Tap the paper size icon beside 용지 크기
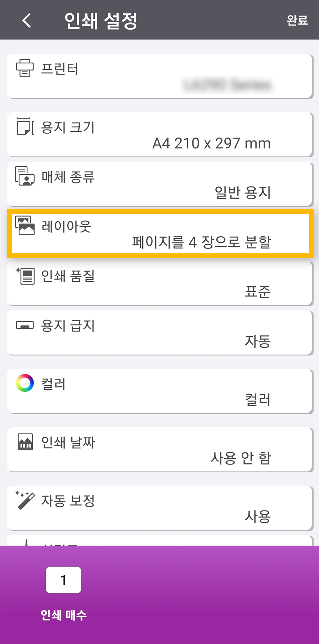The width and height of the screenshot is (319, 644). click(25, 126)
